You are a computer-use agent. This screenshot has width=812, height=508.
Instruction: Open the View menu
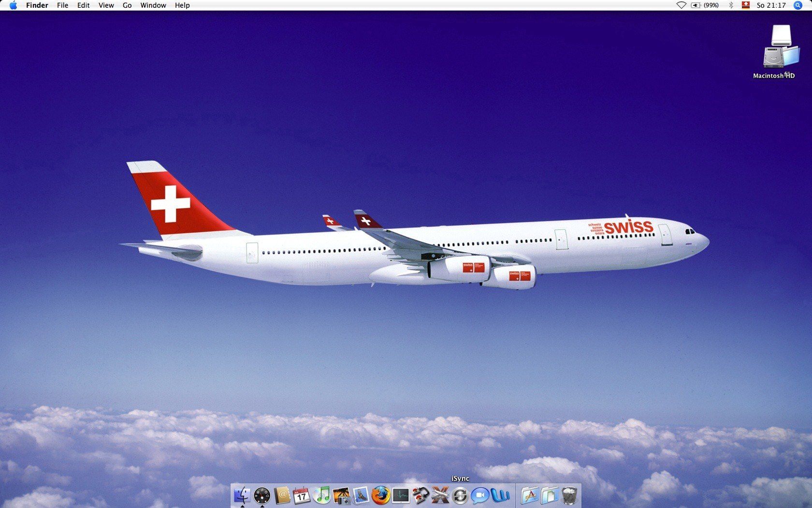coord(106,5)
